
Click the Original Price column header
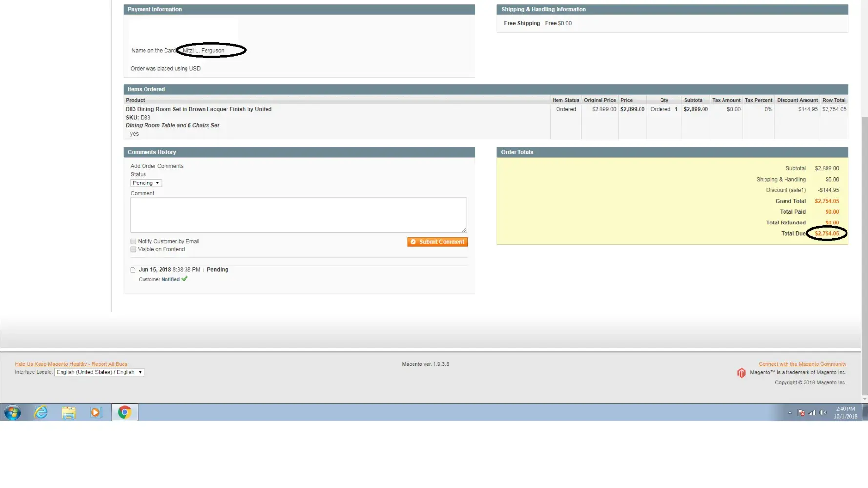[600, 100]
